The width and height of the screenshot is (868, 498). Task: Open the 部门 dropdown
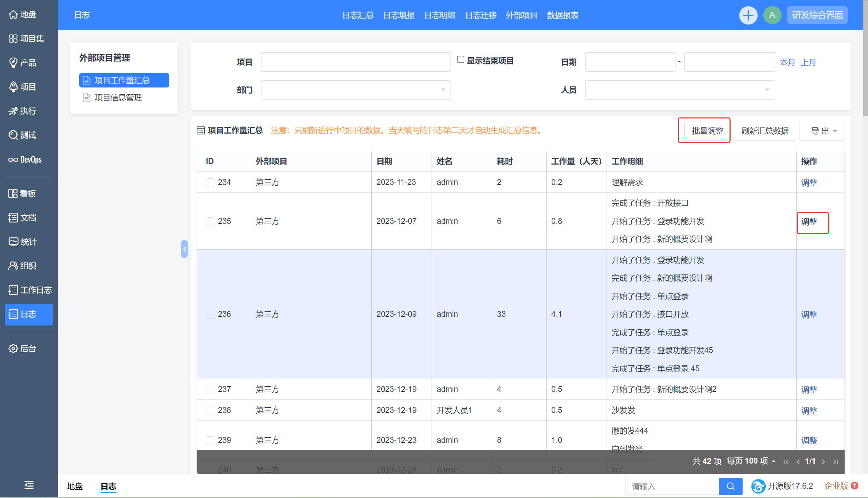point(356,90)
